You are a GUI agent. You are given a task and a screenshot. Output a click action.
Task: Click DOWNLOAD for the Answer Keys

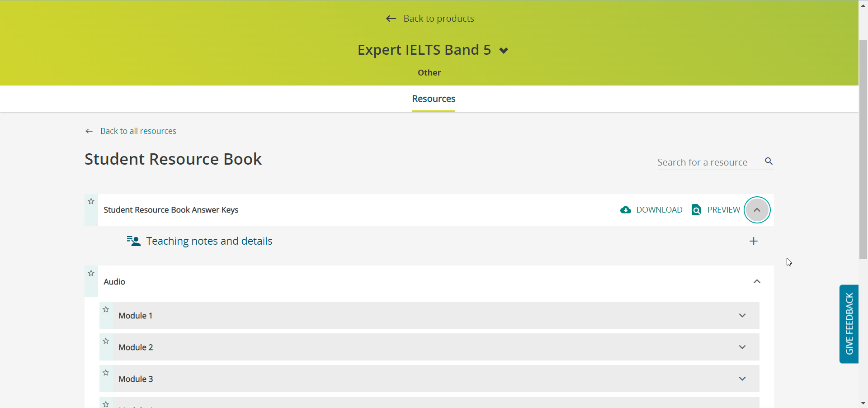(659, 210)
